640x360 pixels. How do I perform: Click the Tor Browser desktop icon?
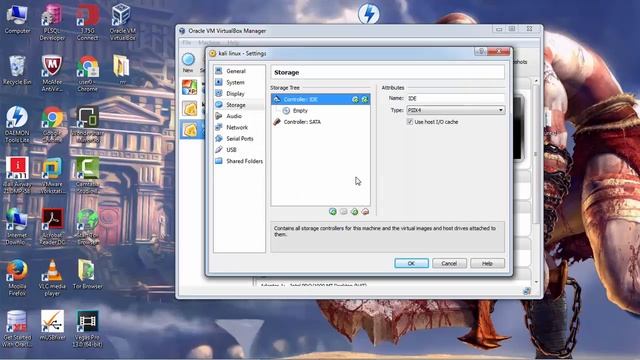(x=87, y=274)
